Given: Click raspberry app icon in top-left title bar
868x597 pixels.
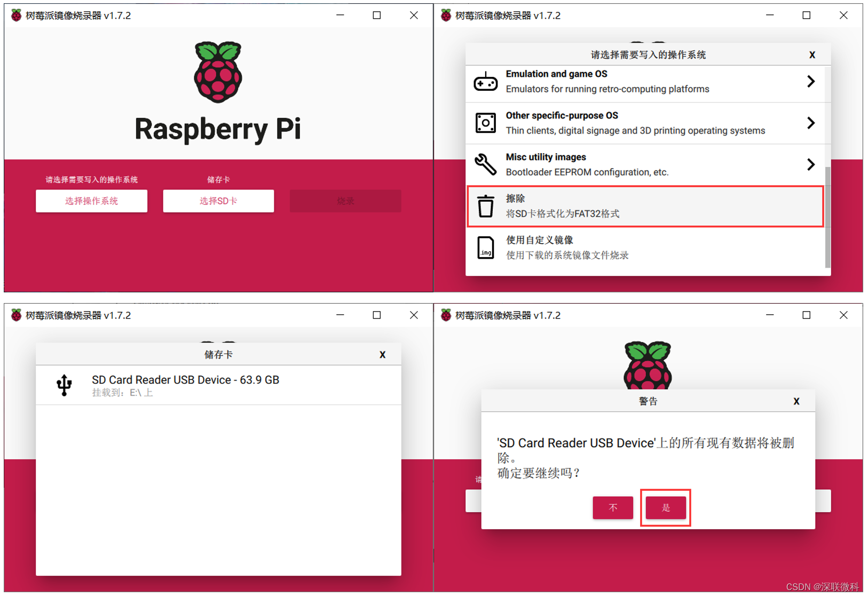Looking at the screenshot, I should (16, 15).
